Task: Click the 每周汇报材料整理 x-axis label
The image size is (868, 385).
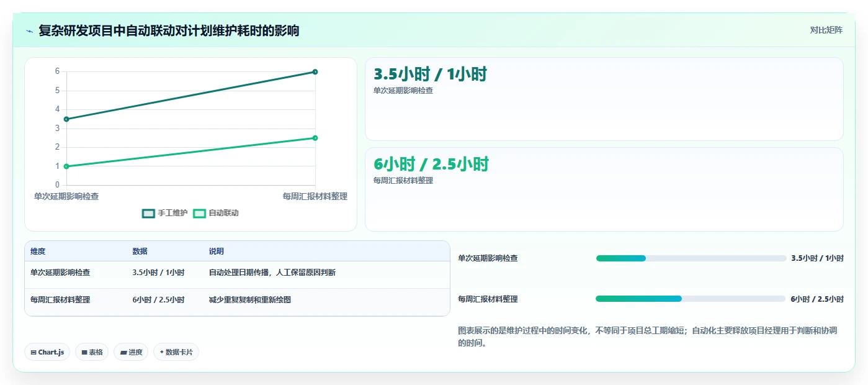Action: click(315, 196)
